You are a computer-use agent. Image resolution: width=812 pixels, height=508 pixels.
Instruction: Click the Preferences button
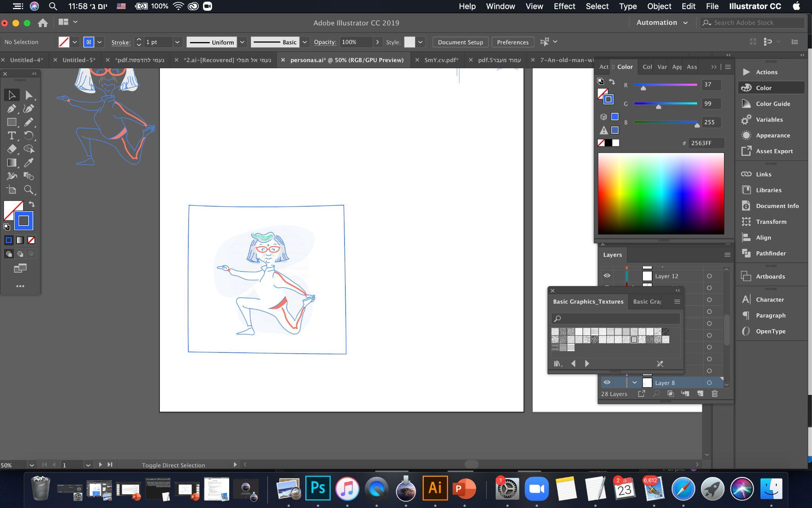point(513,42)
